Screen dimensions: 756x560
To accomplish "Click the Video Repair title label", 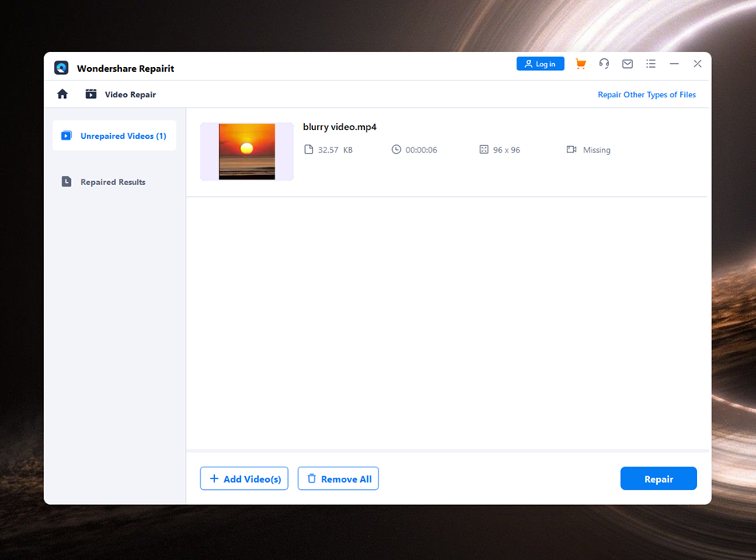I will click(x=130, y=94).
